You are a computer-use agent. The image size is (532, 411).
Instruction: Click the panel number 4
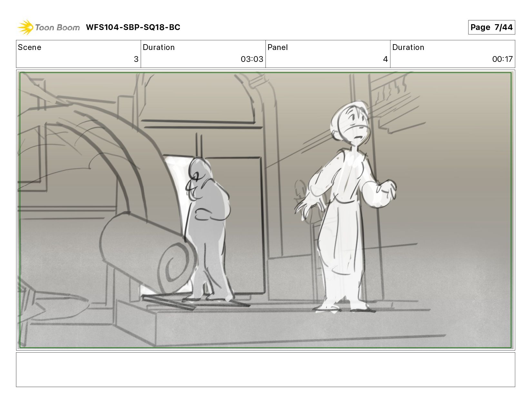click(x=385, y=59)
